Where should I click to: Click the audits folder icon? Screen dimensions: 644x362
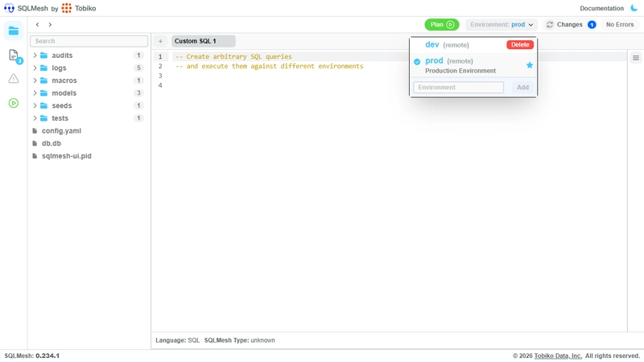[x=44, y=56]
